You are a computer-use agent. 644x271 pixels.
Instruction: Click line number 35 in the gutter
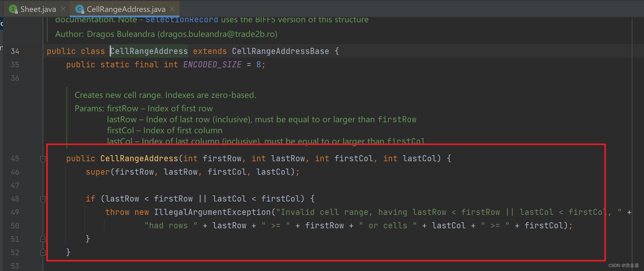(15, 65)
